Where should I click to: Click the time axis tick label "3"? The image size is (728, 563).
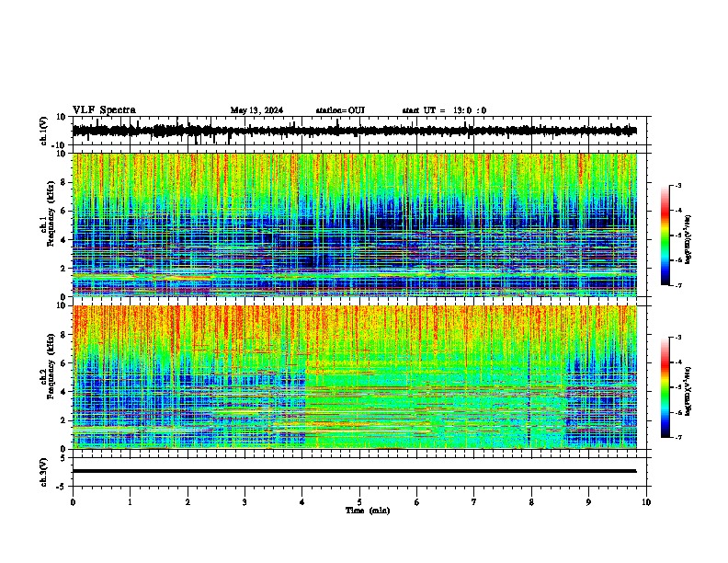pyautogui.click(x=245, y=502)
